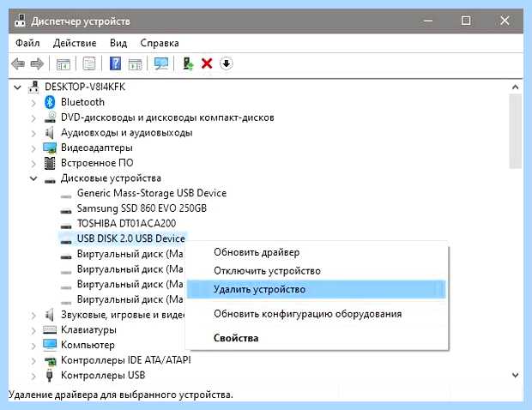Open the Справка menu

tap(160, 43)
